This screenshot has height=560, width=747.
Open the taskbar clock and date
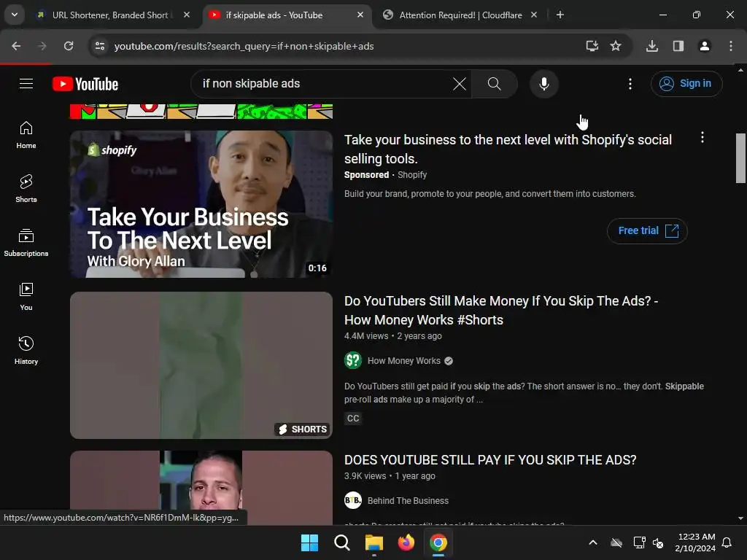[695, 542]
